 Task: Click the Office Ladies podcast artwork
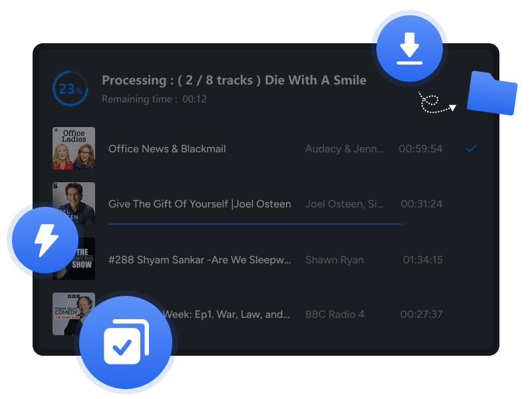click(74, 148)
